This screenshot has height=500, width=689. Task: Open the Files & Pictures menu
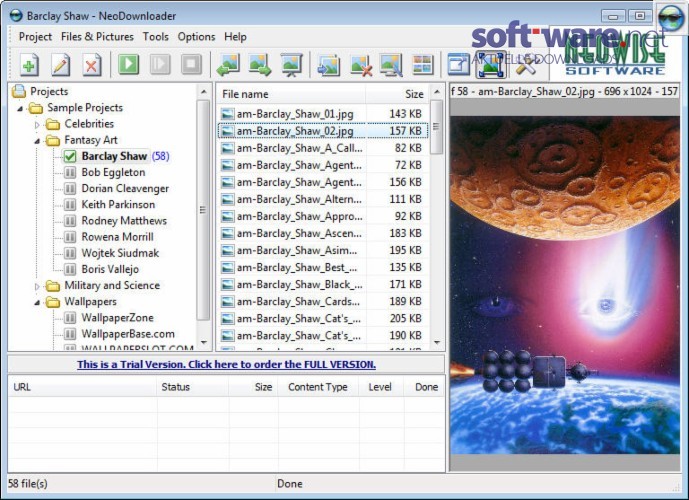point(97,36)
